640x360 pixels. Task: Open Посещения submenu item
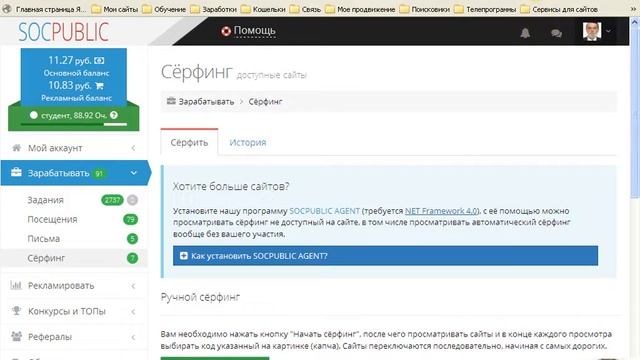52,219
